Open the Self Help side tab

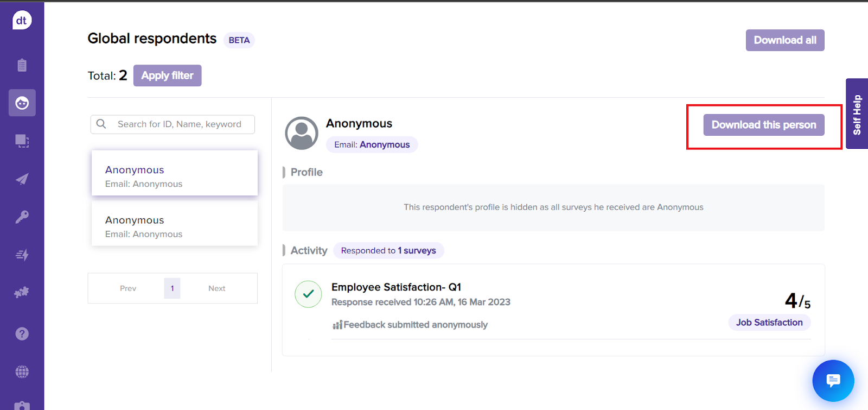857,114
